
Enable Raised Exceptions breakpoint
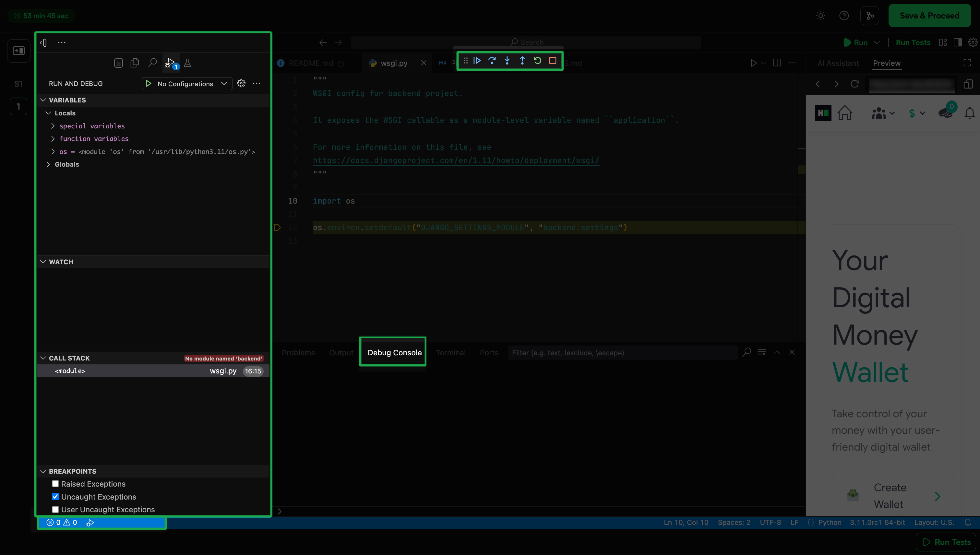tap(56, 484)
